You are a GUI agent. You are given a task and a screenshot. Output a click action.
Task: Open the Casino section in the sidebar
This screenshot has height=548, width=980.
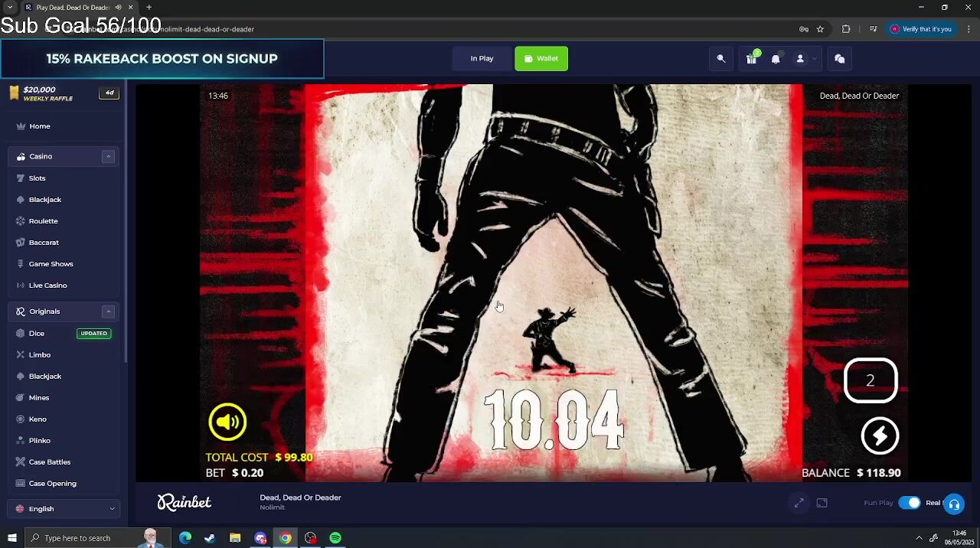(x=41, y=156)
